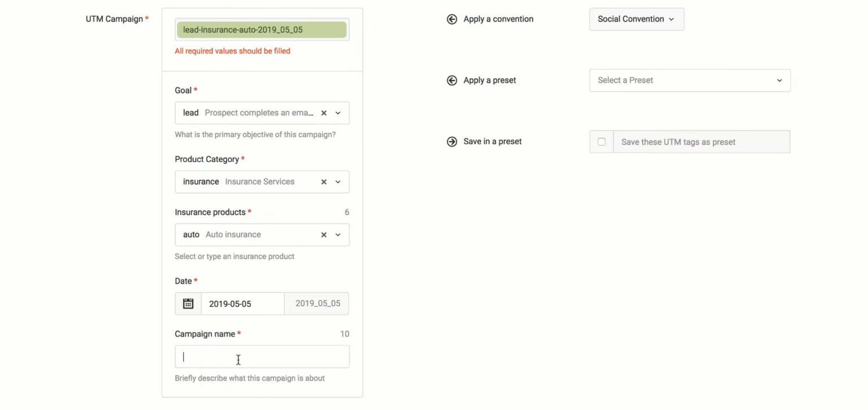Click the circled arrow beside Save in a preset

click(452, 141)
